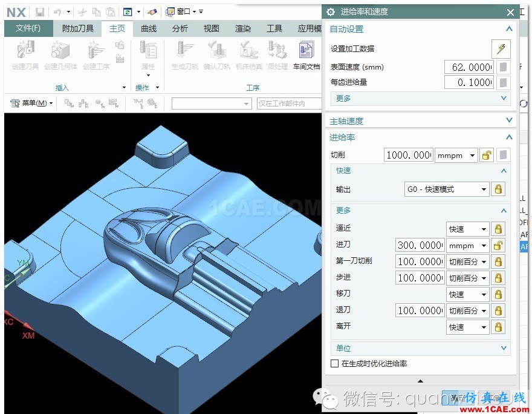Viewport: 532px width, 414px height.
Task: Click the Cut scissors icon
Action: [82, 12]
